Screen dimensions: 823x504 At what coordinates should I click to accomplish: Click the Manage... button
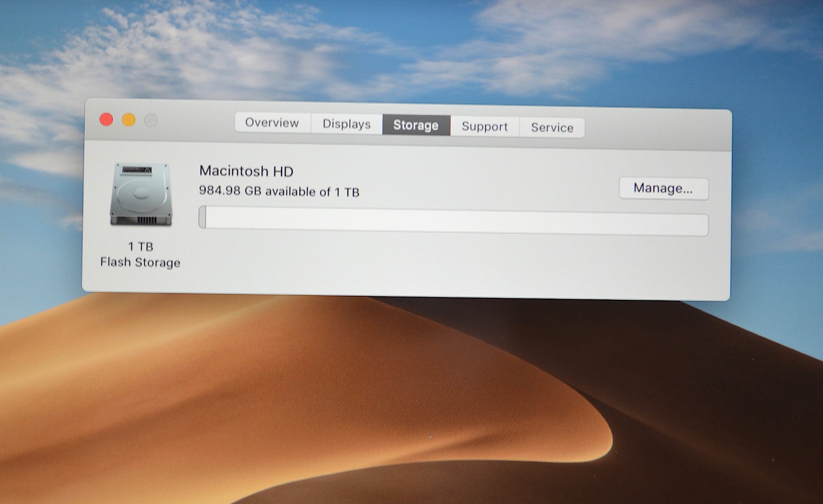pos(663,188)
